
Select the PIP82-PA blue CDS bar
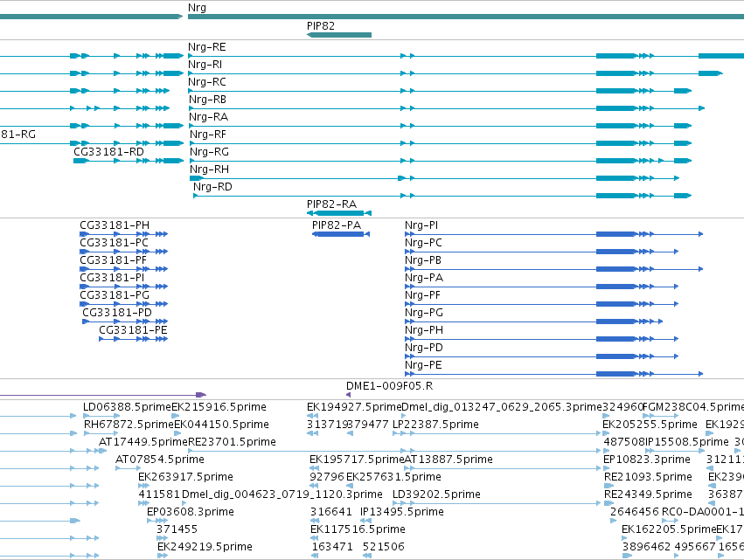click(x=341, y=234)
